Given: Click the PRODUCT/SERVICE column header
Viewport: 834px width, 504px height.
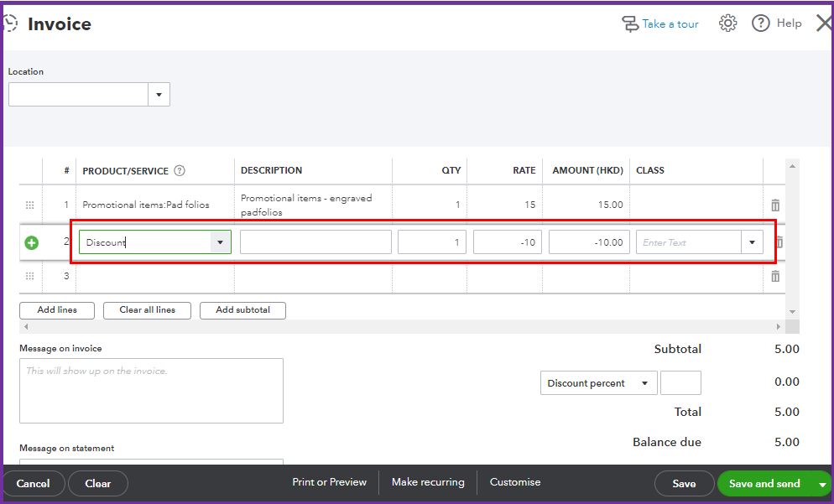Looking at the screenshot, I should click(126, 171).
